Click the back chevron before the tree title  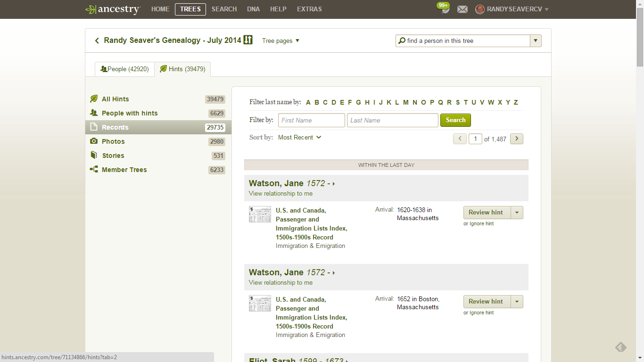[x=97, y=41]
